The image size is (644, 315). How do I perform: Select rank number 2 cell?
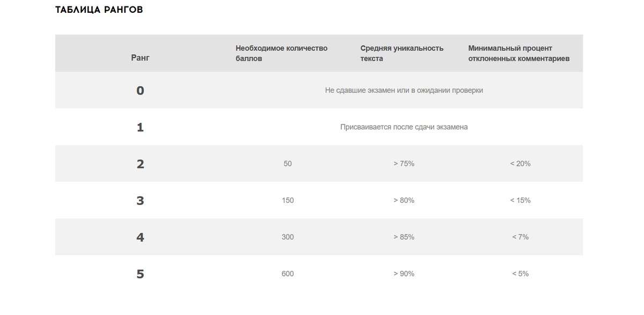(140, 164)
